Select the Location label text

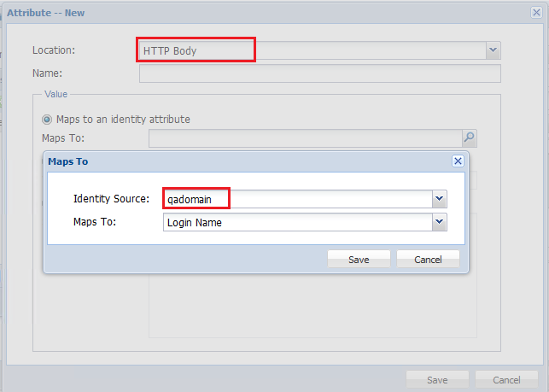click(54, 50)
